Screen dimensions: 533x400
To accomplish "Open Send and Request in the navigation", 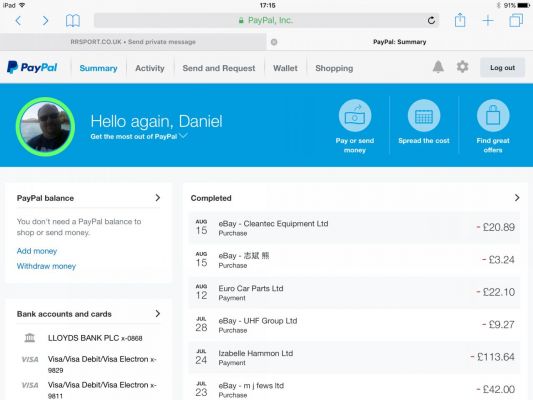I will point(219,68).
